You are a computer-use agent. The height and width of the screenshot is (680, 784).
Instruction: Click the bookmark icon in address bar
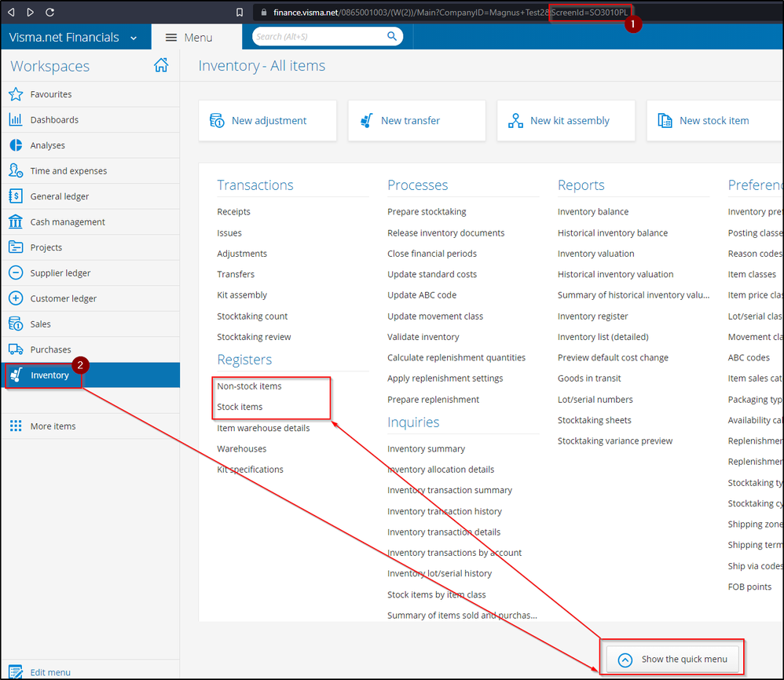click(240, 12)
